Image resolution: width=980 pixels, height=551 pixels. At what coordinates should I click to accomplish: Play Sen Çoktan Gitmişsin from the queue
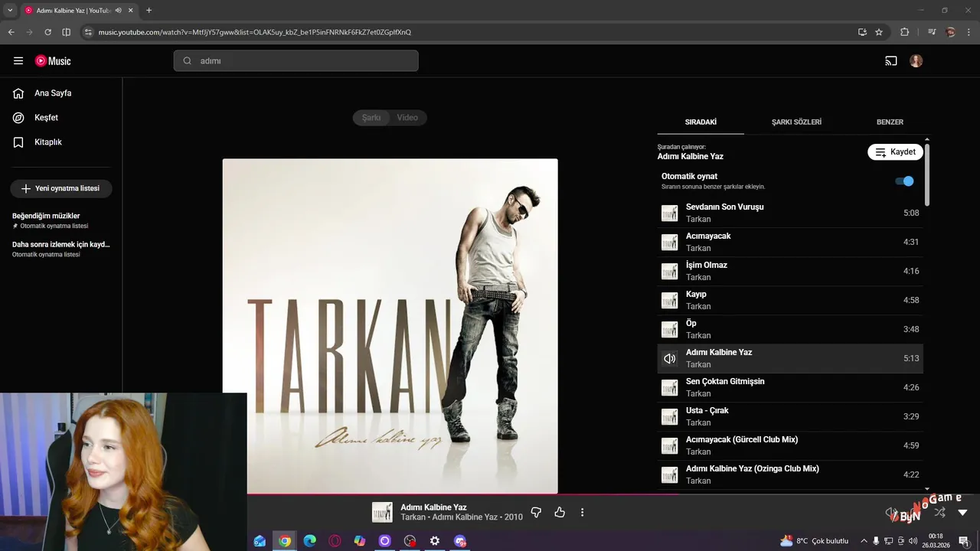coord(790,387)
